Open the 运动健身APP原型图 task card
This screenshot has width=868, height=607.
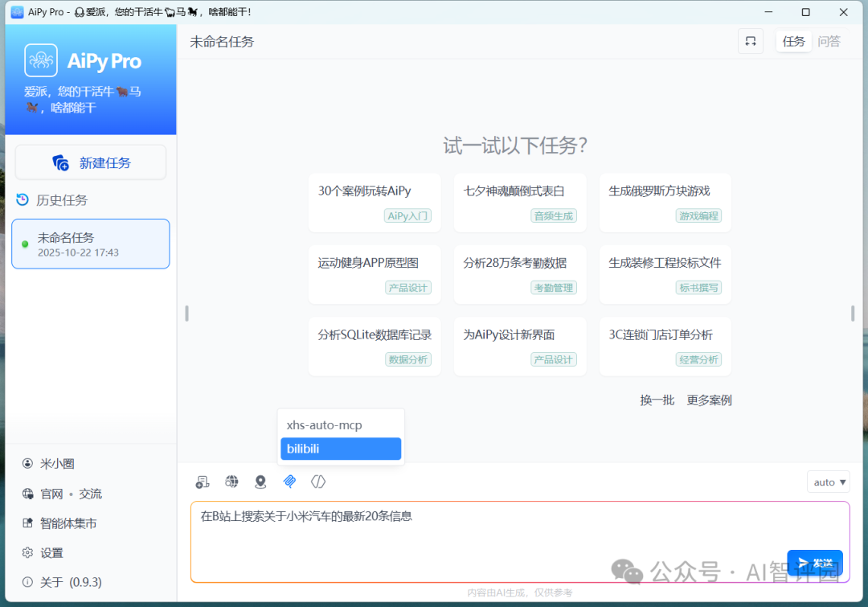(x=375, y=275)
